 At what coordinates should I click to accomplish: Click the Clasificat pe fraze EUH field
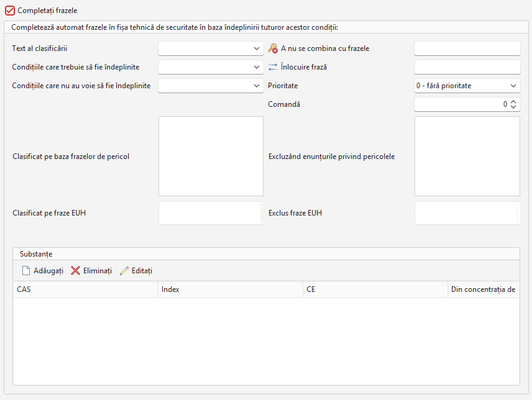[211, 213]
